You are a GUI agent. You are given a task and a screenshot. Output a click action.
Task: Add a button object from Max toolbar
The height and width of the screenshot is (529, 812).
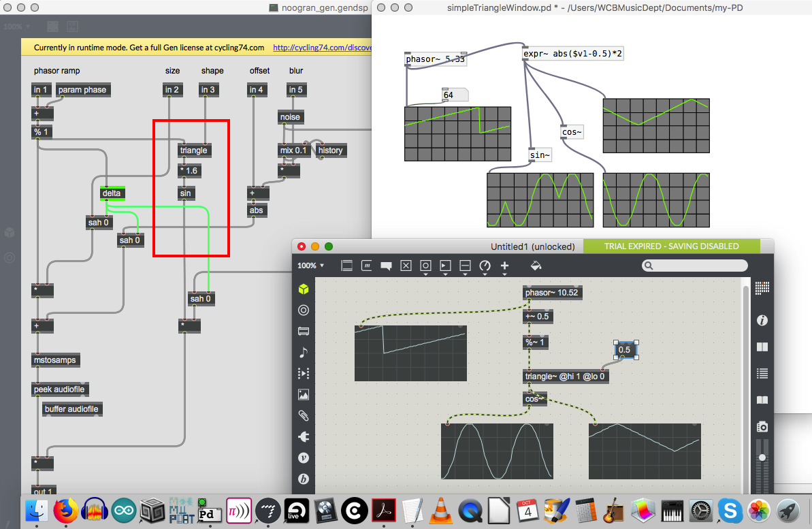(425, 266)
